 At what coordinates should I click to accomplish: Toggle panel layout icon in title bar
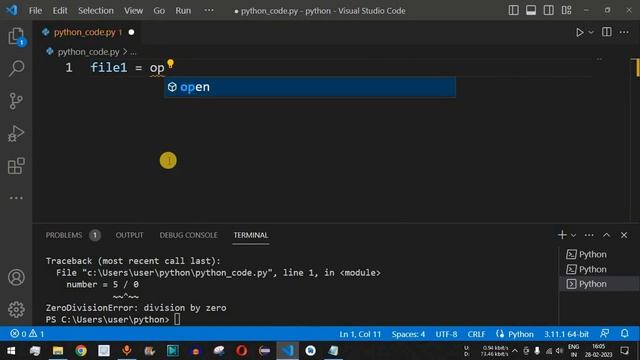click(531, 11)
